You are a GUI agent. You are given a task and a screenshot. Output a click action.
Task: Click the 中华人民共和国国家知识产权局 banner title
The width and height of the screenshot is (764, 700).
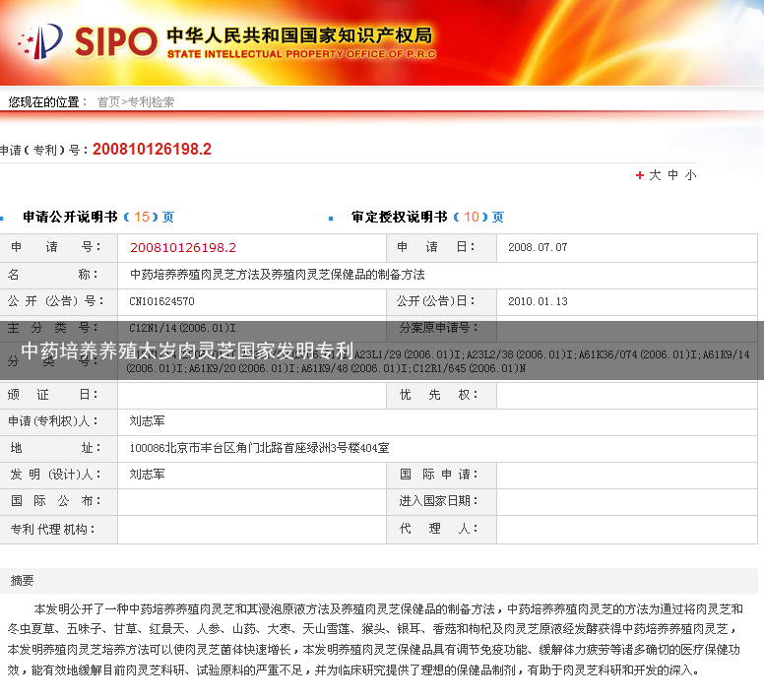coord(299,35)
